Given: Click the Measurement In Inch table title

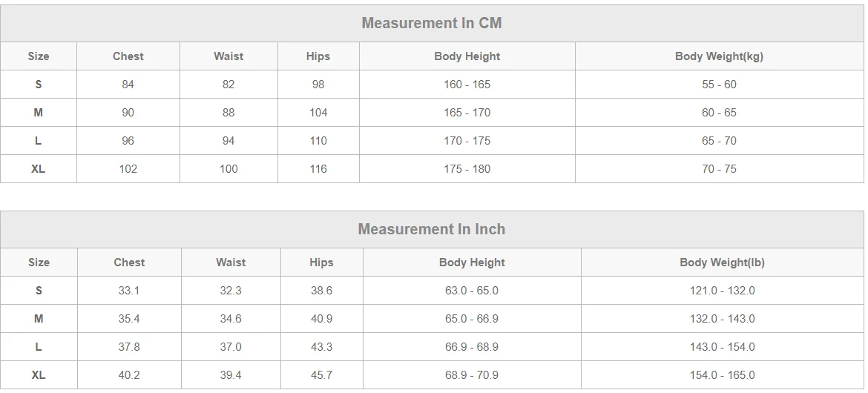Looking at the screenshot, I should tap(432, 229).
